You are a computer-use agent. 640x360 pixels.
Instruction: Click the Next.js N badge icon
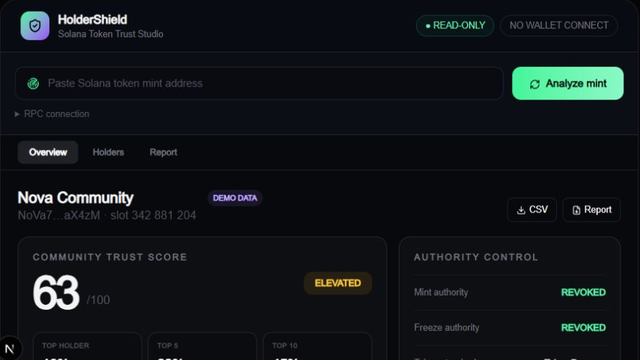click(10, 349)
